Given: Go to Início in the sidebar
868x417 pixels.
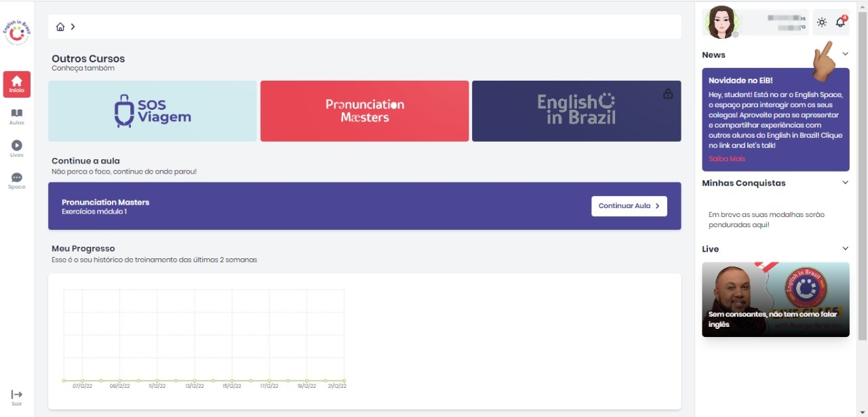Looking at the screenshot, I should [17, 84].
